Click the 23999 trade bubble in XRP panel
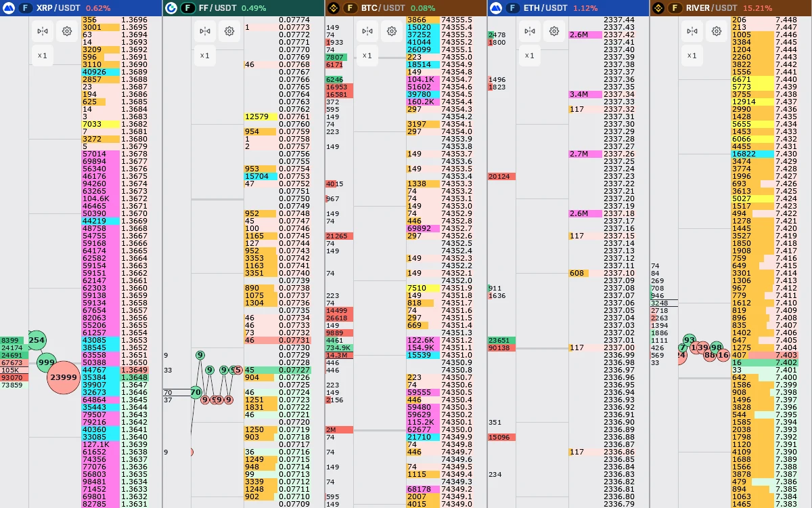This screenshot has height=508, width=812. (64, 377)
